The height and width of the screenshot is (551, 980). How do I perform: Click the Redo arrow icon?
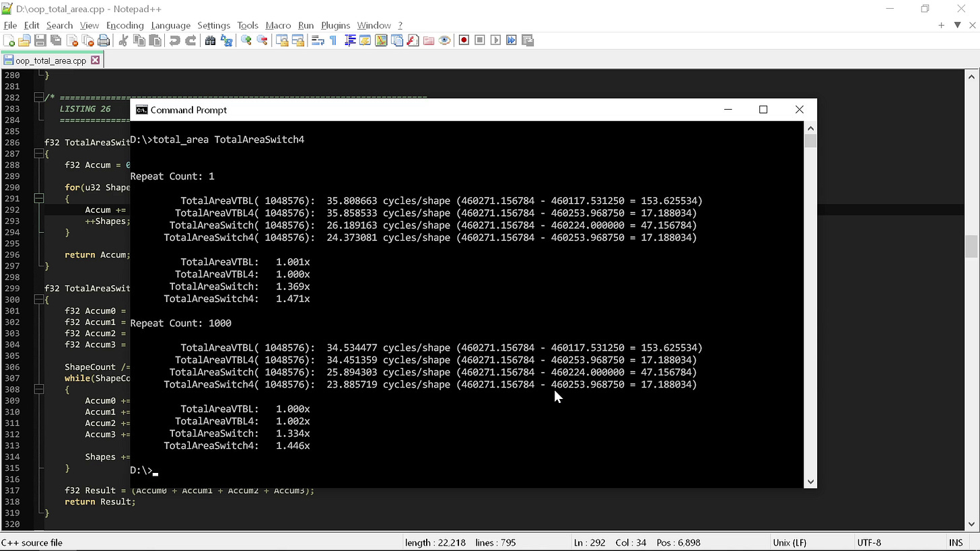190,40
